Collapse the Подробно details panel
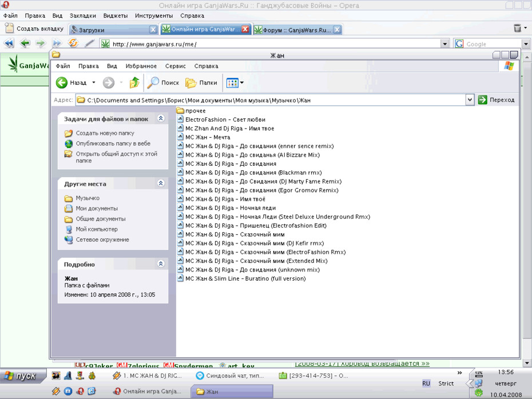Image resolution: width=532 pixels, height=399 pixels. click(161, 264)
